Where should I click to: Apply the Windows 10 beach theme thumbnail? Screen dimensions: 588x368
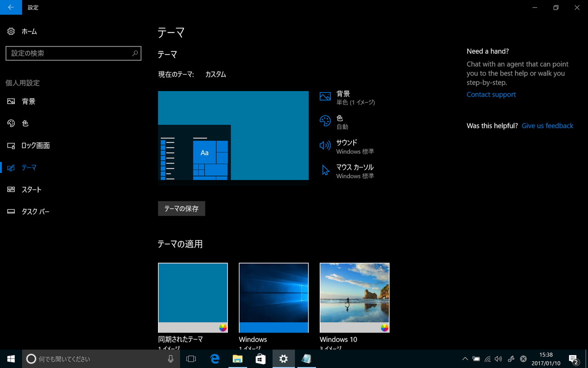[355, 298]
